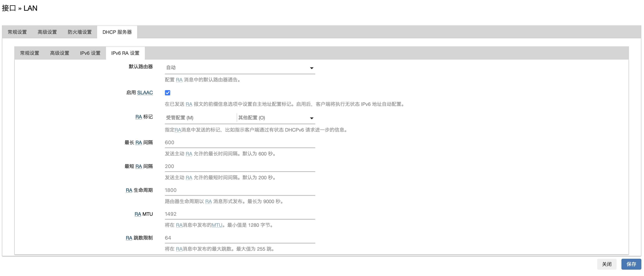The height and width of the screenshot is (276, 644).
Task: Switch to the IPv6 设置 sub-tab
Action: 90,53
